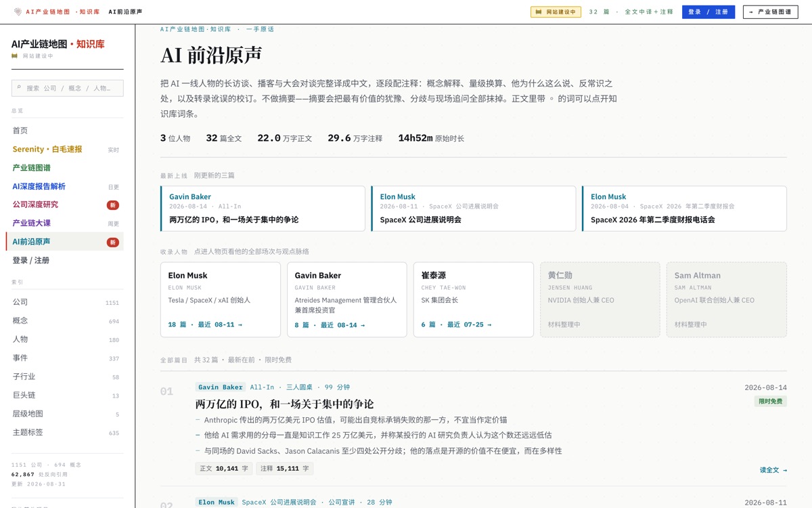
Task: Click the 8 篇 · 最近 08-14 → link
Action: [x=330, y=324]
